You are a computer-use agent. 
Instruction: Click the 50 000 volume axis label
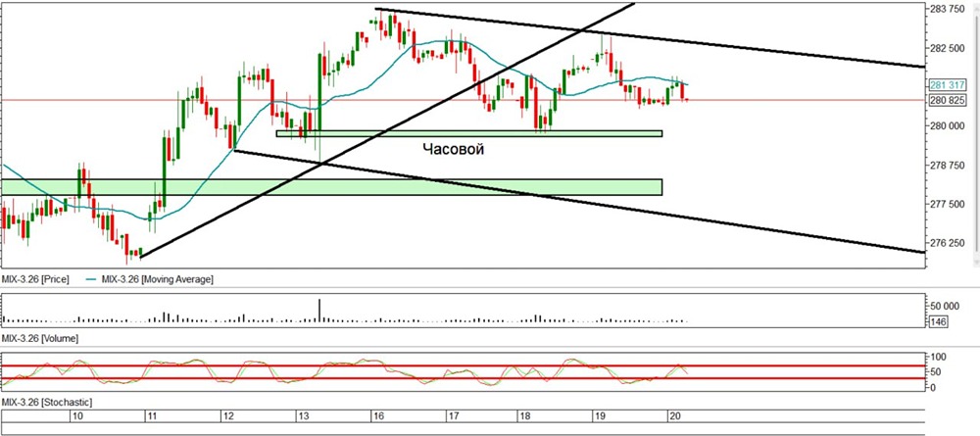coord(946,306)
